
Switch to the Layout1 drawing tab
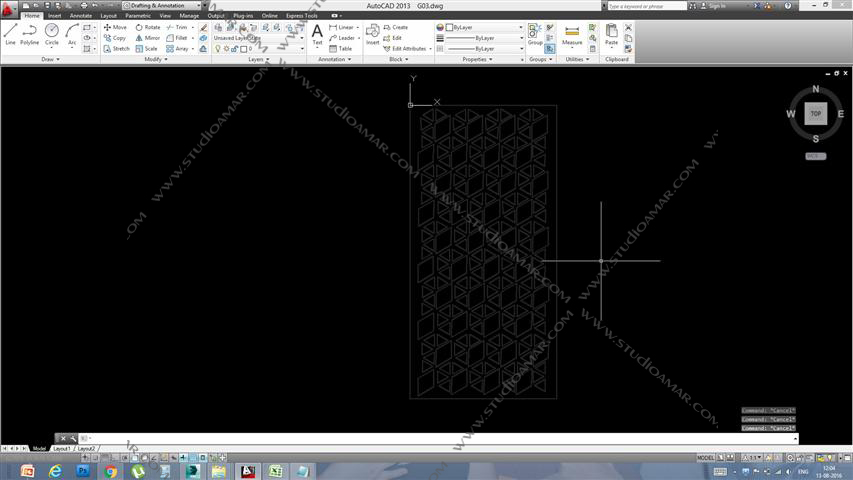pyautogui.click(x=61, y=448)
